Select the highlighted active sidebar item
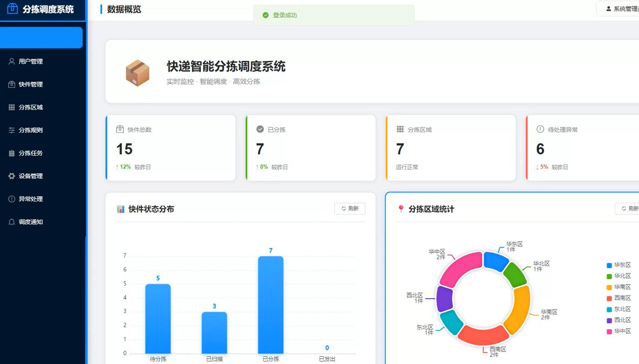Image resolution: width=639 pixels, height=364 pixels. [41, 37]
